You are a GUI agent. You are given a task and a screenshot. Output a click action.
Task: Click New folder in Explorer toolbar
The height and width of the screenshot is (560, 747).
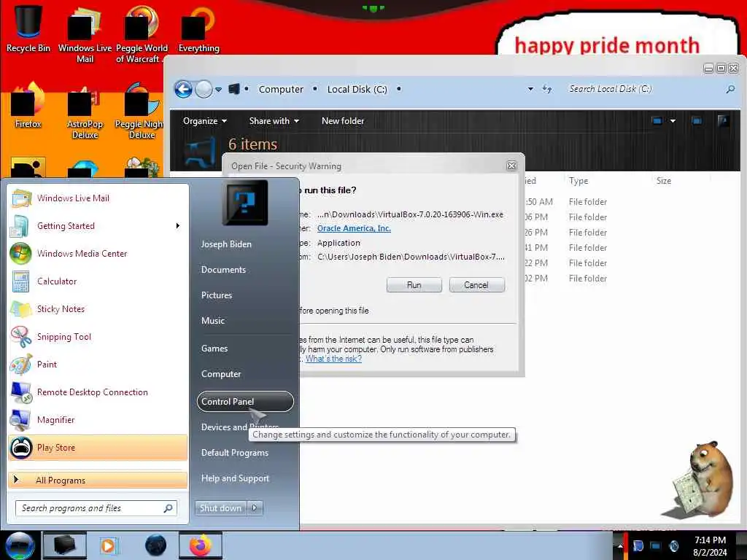(x=343, y=121)
